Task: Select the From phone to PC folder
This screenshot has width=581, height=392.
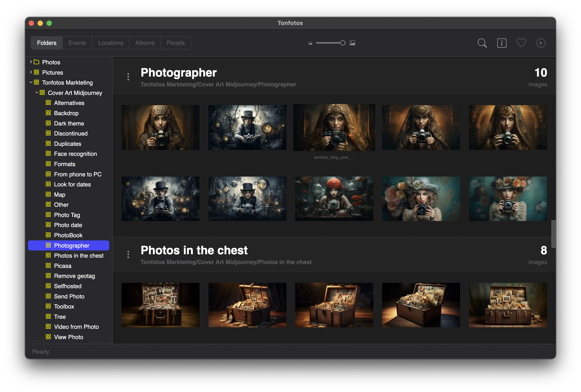Action: click(69, 174)
